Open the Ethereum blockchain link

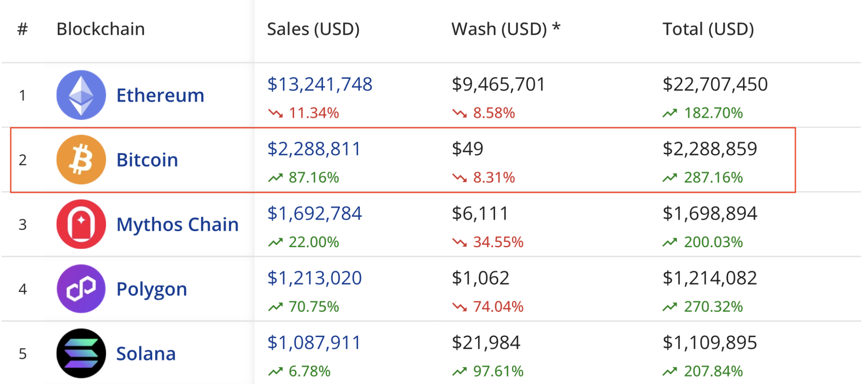pos(160,95)
